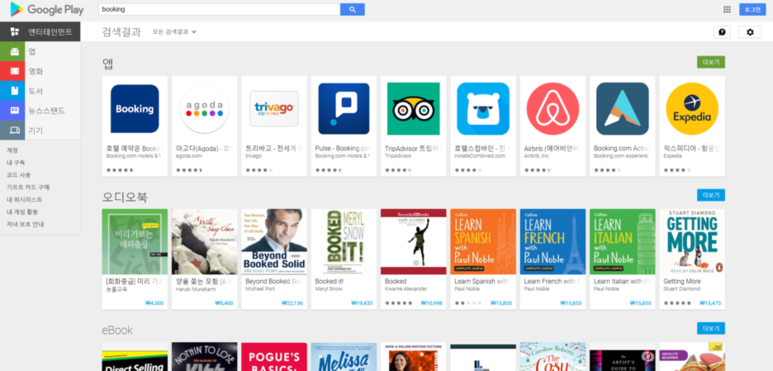Click the ₩22,136 price for Beyond Booked Solid
Viewport: 773px width, 371px height.
pyautogui.click(x=292, y=303)
